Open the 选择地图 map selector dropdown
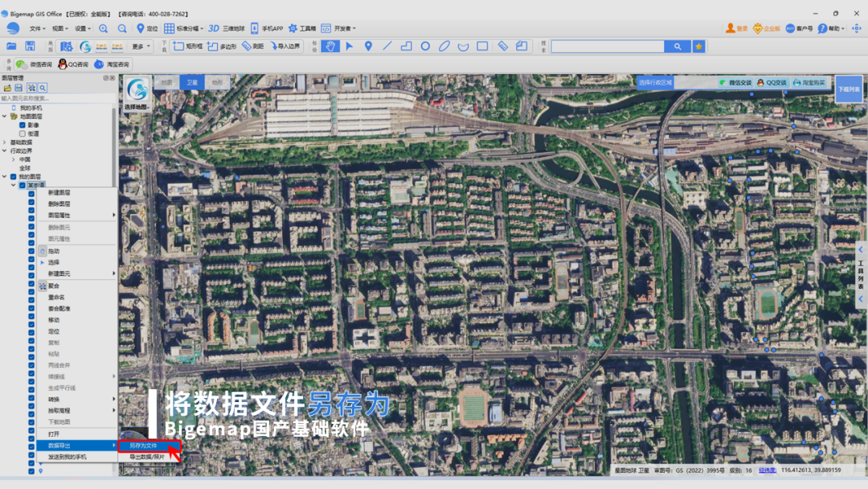 (x=137, y=93)
